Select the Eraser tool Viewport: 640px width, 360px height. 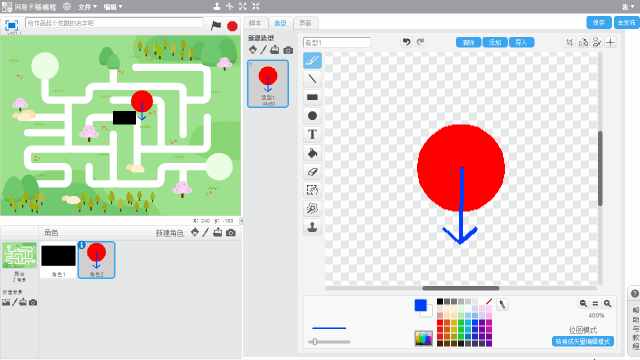click(x=312, y=172)
